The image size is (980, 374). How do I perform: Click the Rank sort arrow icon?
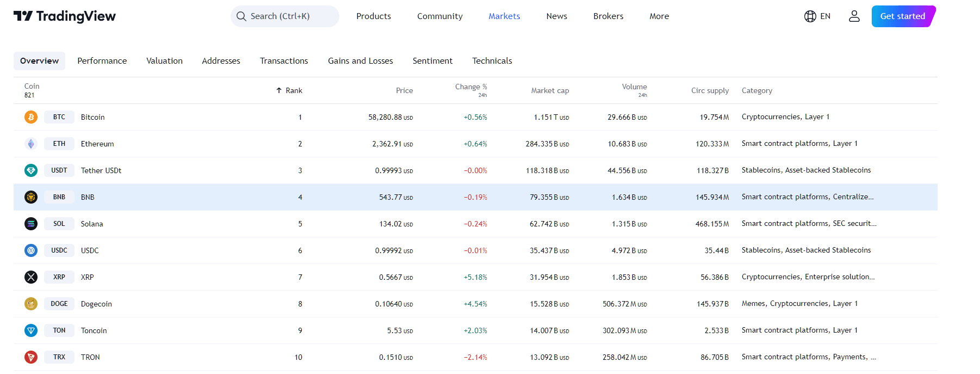tap(279, 90)
